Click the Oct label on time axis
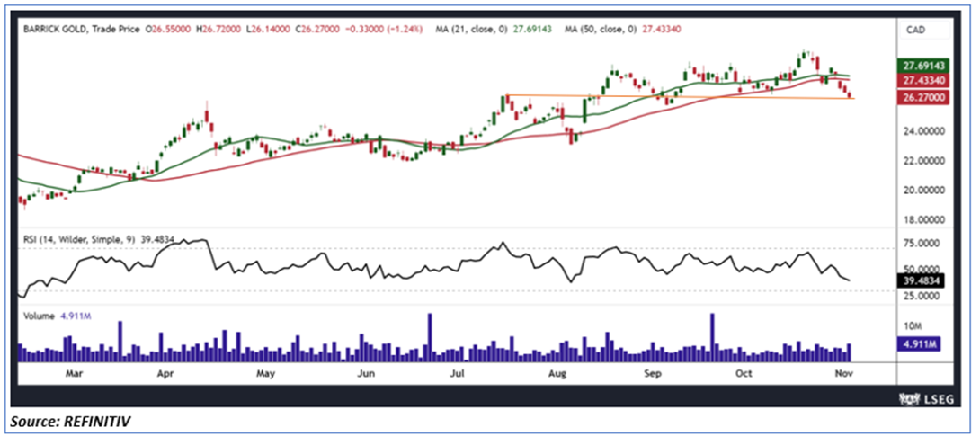 [x=744, y=374]
